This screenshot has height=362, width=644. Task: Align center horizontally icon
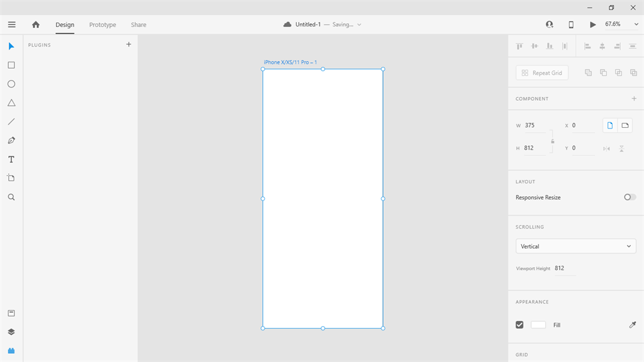pos(602,47)
